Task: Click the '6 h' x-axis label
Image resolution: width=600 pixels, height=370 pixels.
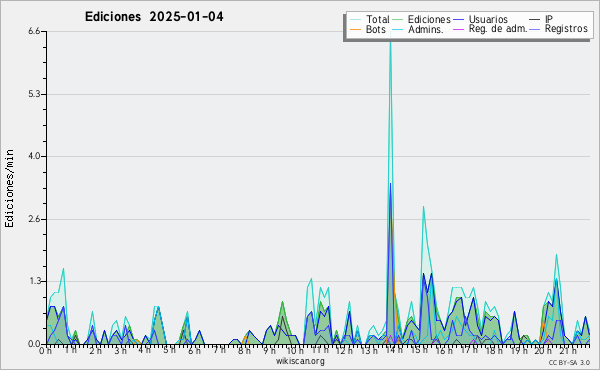Action: click(x=194, y=350)
